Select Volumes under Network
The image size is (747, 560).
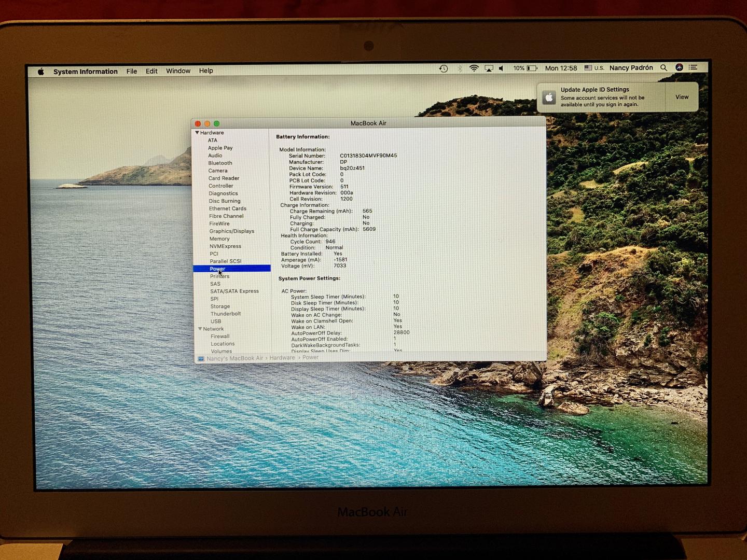pyautogui.click(x=222, y=351)
